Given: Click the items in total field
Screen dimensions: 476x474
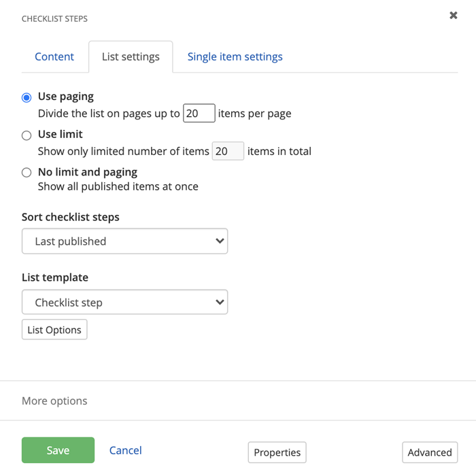Looking at the screenshot, I should pos(228,151).
